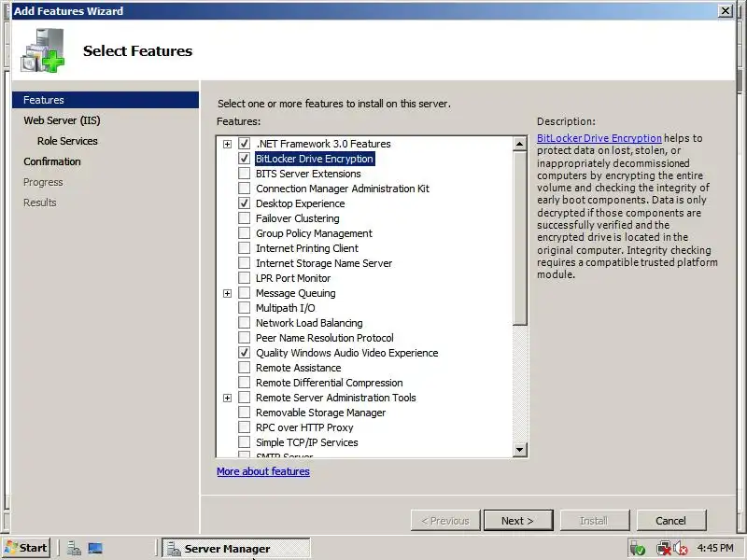Click the Results step
The width and height of the screenshot is (747, 560).
(x=39, y=203)
